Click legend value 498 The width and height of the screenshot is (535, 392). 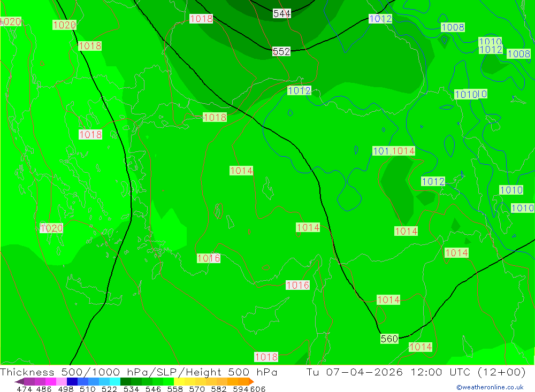point(65,389)
